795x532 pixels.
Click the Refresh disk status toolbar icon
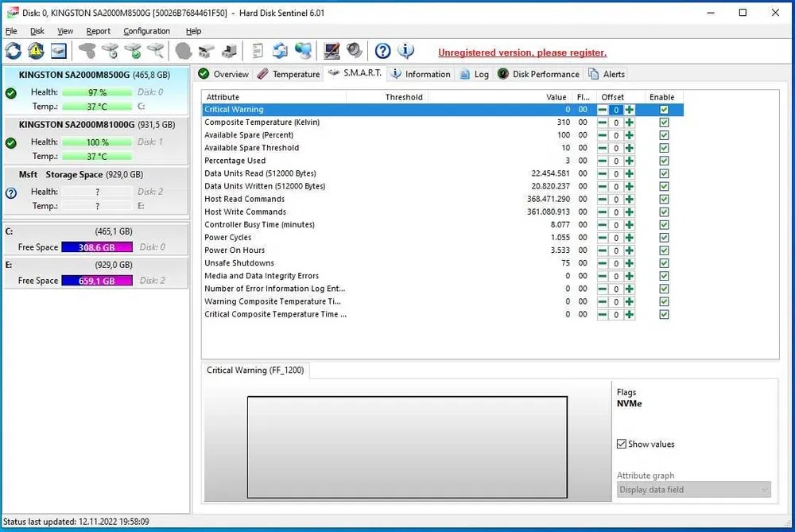coord(14,51)
